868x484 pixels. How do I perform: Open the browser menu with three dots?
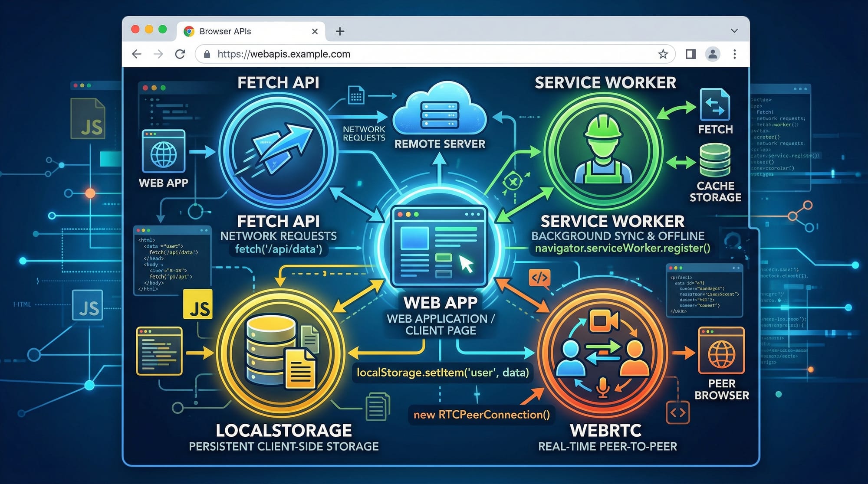point(734,54)
